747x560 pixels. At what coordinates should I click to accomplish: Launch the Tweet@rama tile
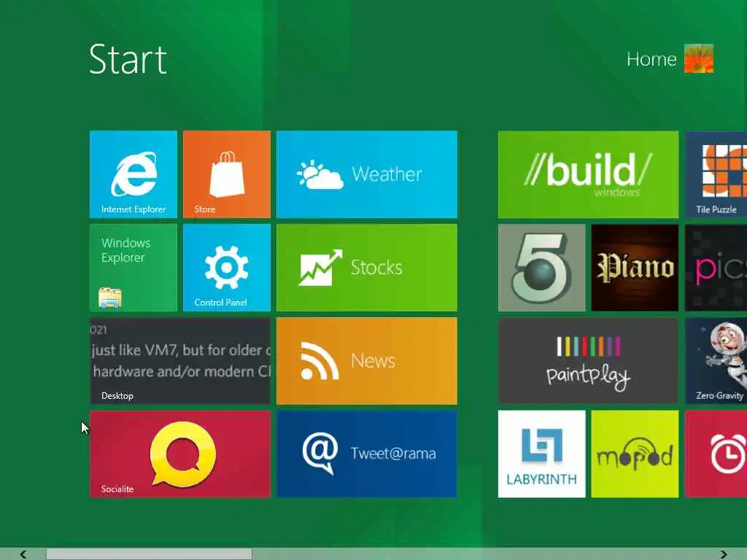[367, 454]
